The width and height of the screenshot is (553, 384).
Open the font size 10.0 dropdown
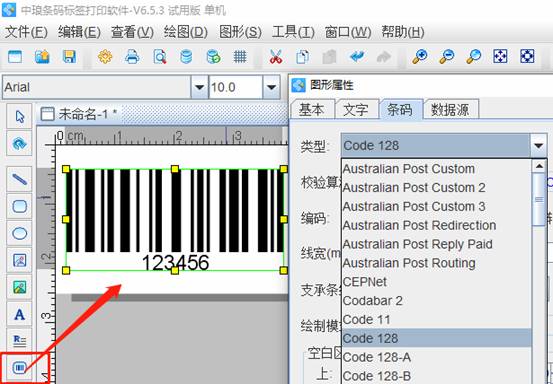(271, 87)
